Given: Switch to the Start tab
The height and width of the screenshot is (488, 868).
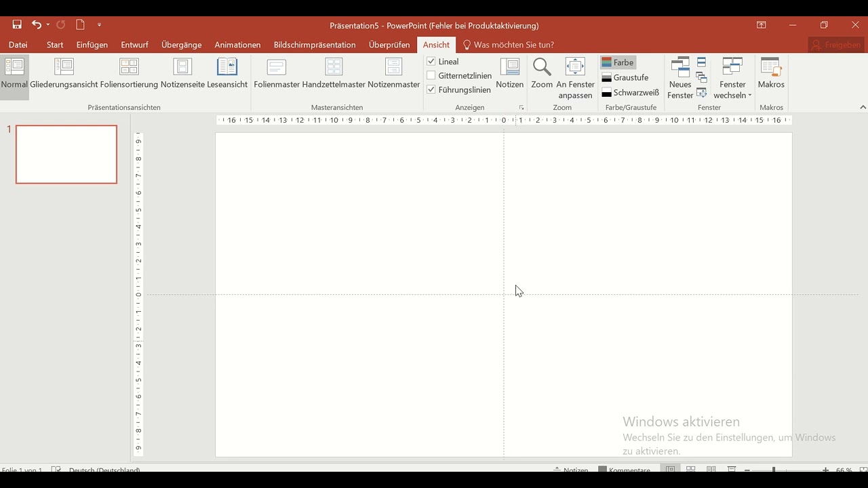Looking at the screenshot, I should [55, 45].
